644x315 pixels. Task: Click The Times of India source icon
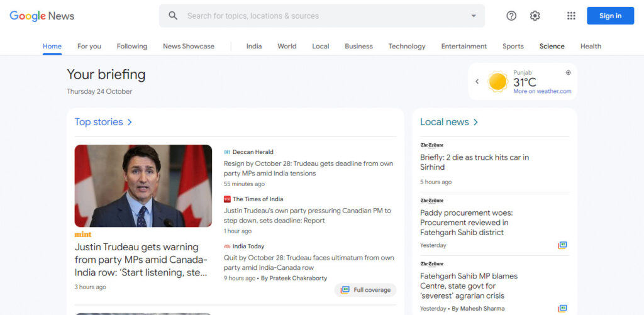[227, 199]
